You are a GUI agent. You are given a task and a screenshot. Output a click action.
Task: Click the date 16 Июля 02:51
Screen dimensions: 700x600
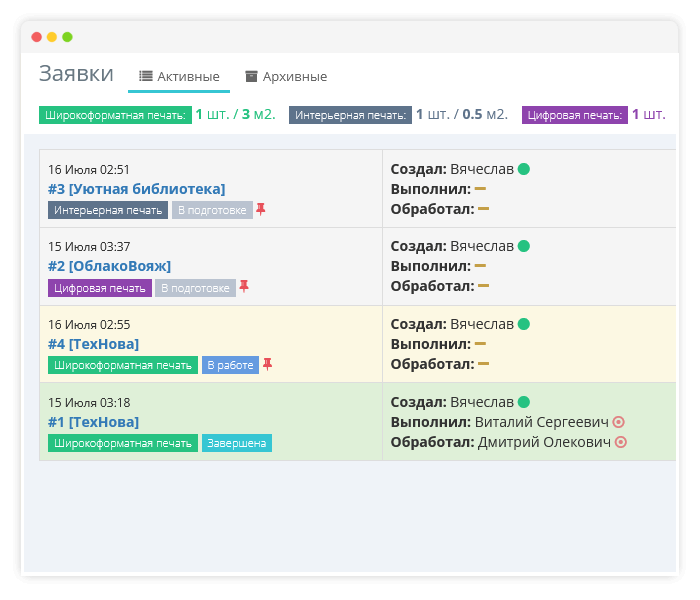pos(89,170)
